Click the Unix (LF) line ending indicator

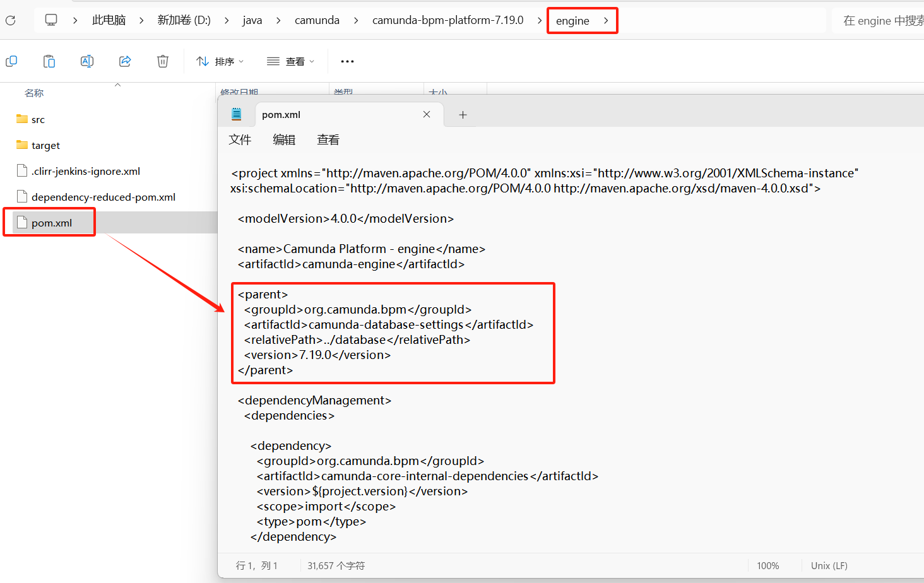[x=829, y=566]
